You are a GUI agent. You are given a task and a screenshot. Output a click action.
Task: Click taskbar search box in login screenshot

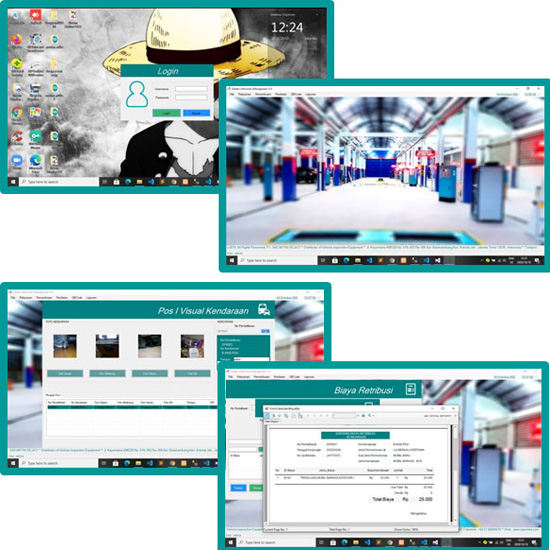pyautogui.click(x=59, y=182)
